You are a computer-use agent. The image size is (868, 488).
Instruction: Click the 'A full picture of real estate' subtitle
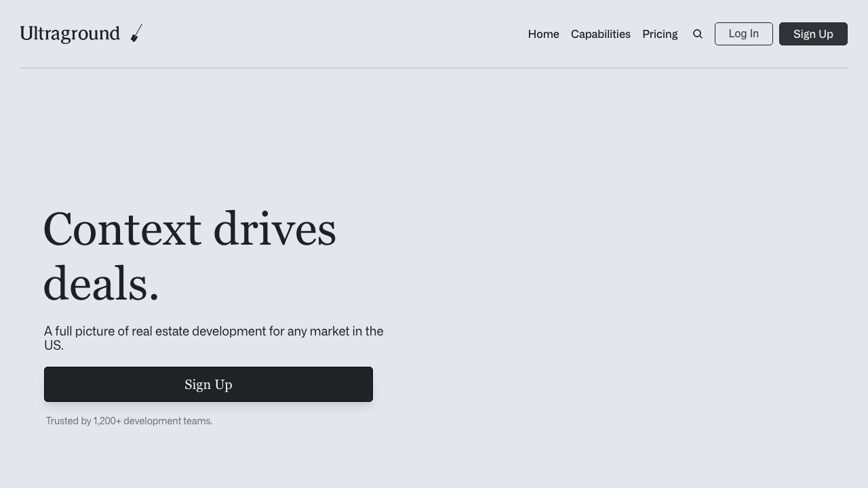(214, 338)
